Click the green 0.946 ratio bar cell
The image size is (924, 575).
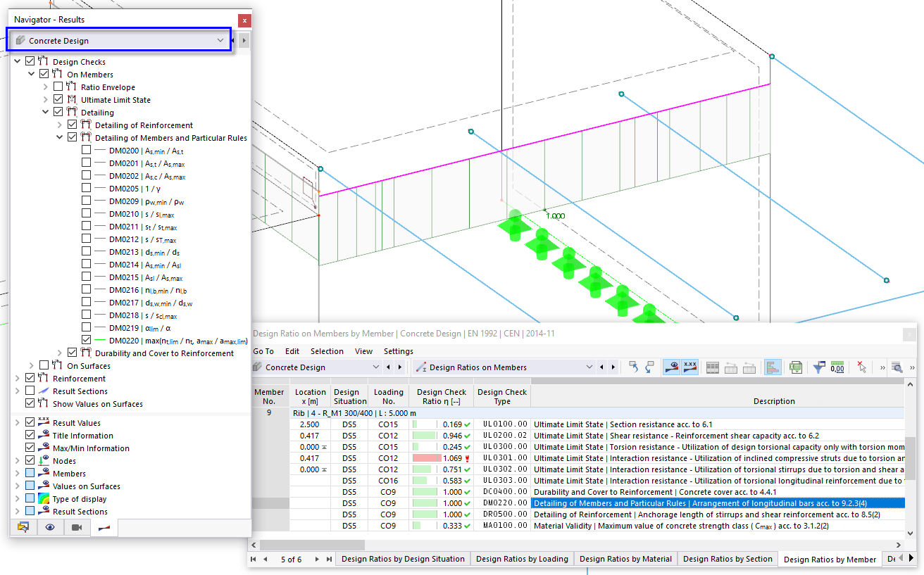[x=441, y=436]
